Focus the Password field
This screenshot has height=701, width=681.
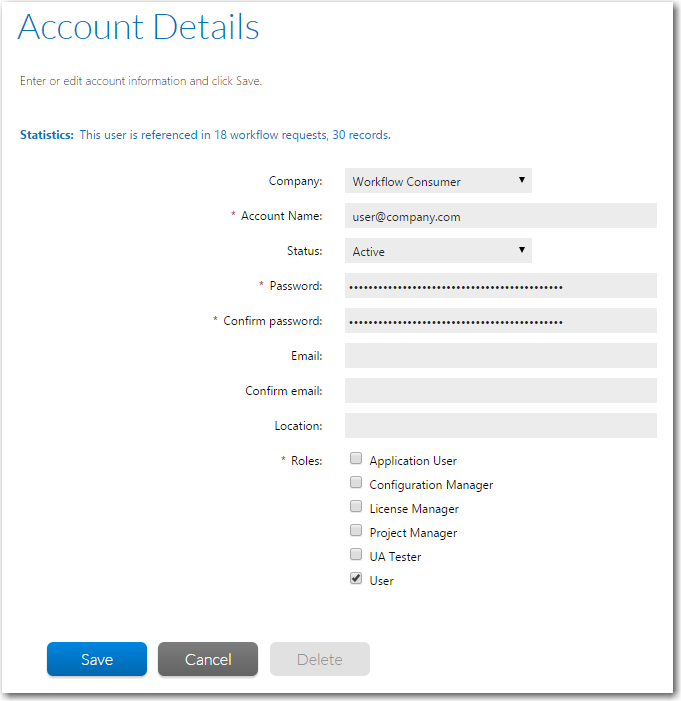click(500, 286)
